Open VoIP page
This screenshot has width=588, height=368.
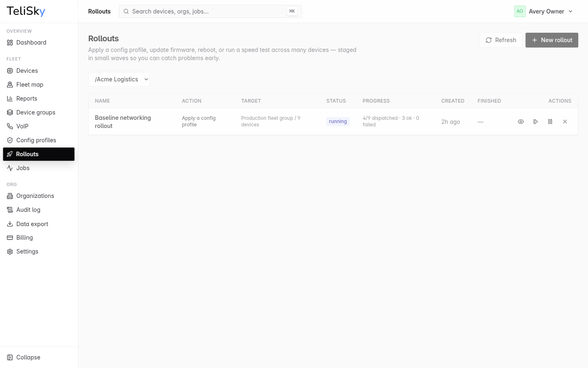click(x=39, y=126)
